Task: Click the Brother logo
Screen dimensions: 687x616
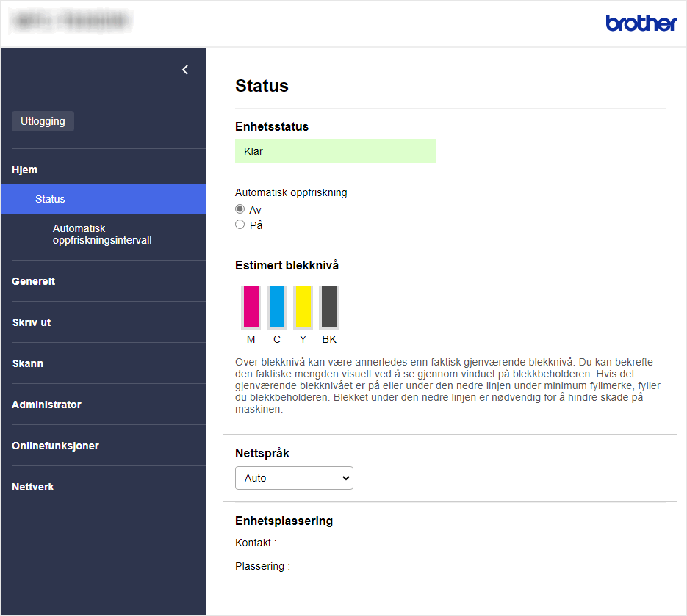Action: click(641, 23)
